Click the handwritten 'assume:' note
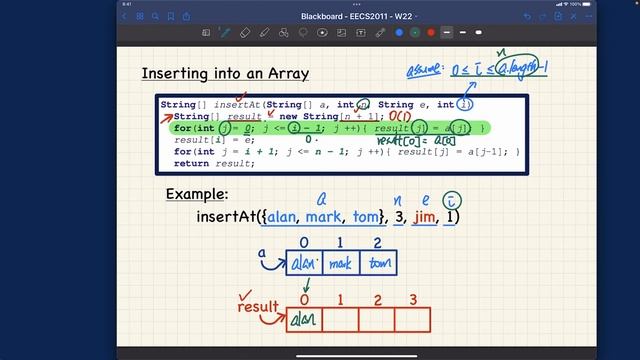The image size is (640, 360). click(x=424, y=70)
